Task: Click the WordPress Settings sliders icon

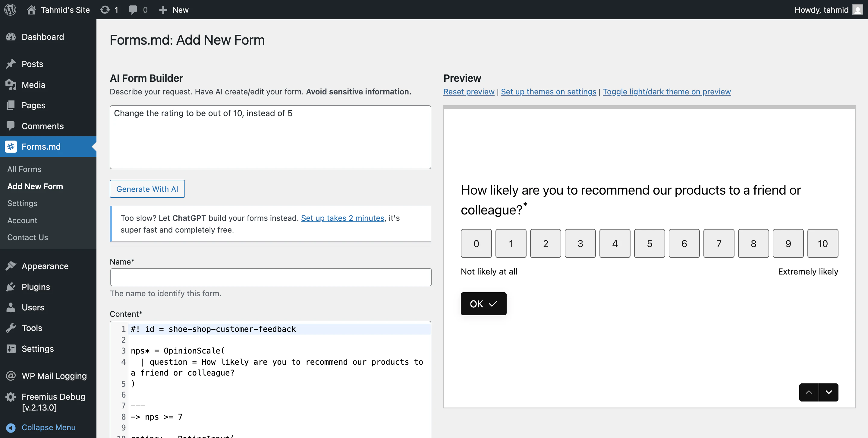Action: (11, 349)
